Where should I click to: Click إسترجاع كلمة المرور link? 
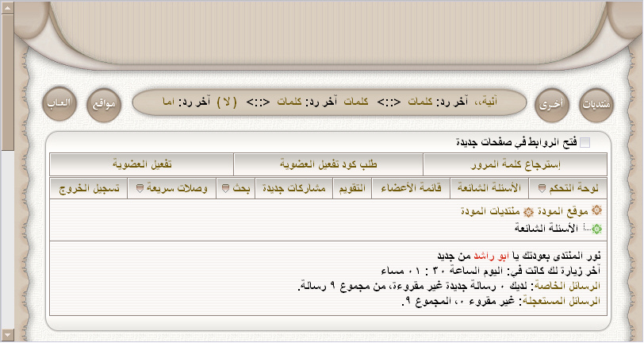pos(516,164)
